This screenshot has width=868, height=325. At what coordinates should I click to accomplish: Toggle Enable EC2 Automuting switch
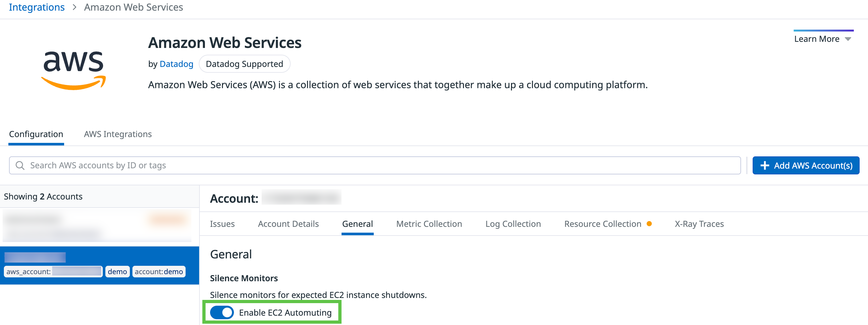click(222, 313)
